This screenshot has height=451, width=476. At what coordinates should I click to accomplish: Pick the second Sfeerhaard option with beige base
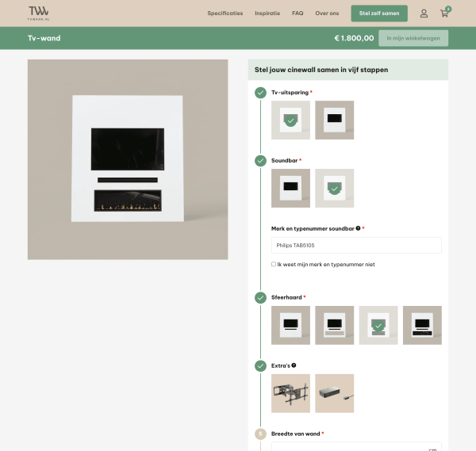tap(335, 326)
